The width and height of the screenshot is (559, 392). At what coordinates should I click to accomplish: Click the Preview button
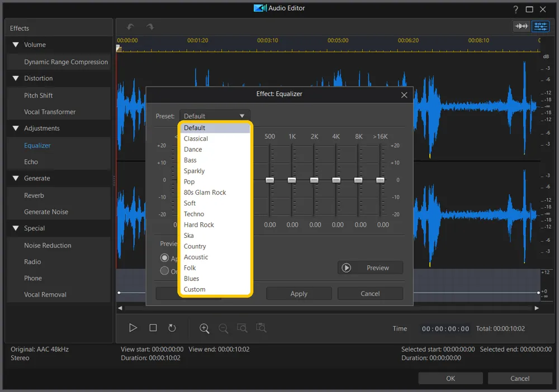click(x=370, y=267)
